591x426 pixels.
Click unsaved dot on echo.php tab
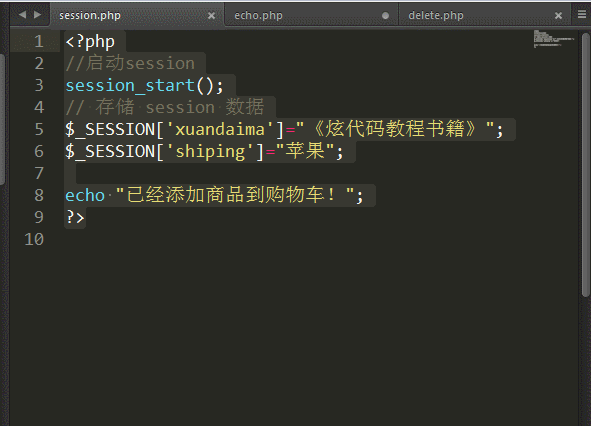pyautogui.click(x=385, y=15)
